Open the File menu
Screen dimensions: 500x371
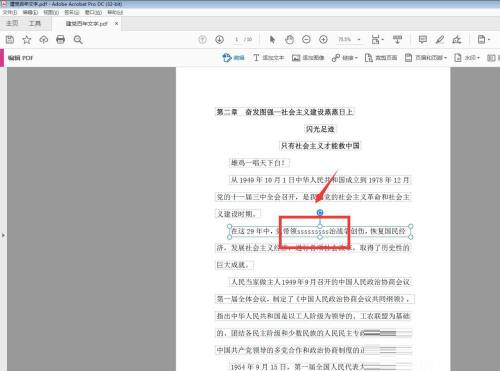click(x=10, y=12)
